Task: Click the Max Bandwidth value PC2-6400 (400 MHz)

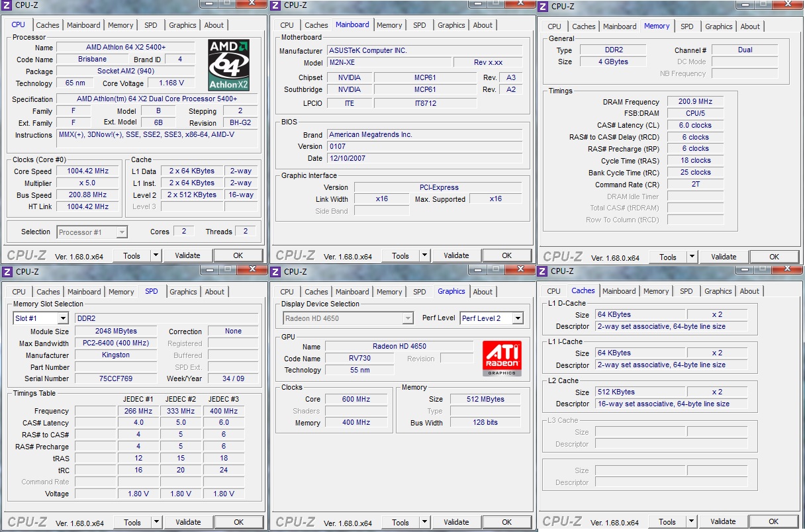Action: tap(116, 343)
